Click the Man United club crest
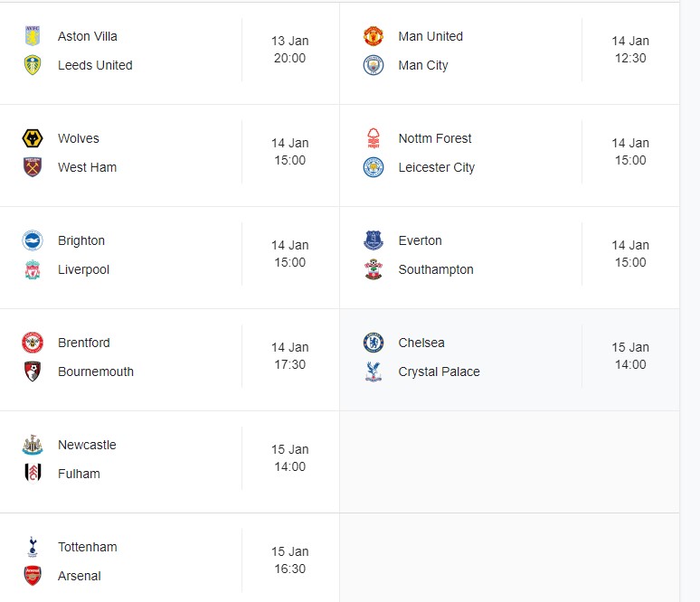700x602 pixels. pyautogui.click(x=374, y=36)
